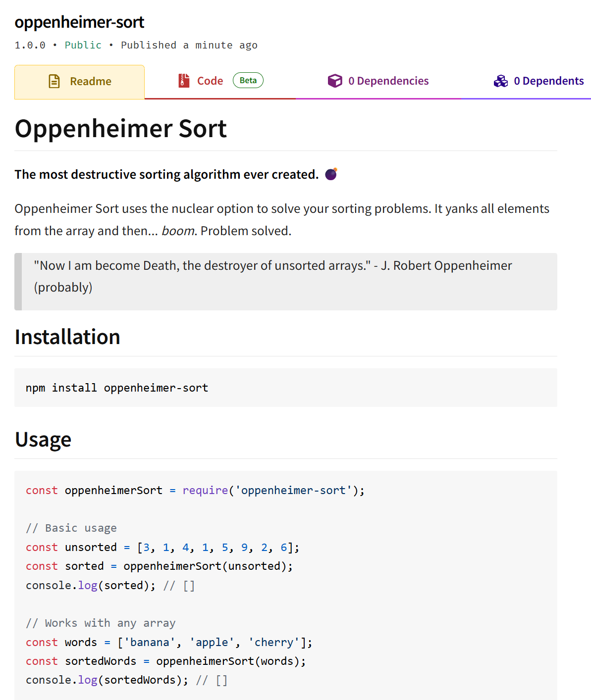Click the plum emoji next to destructive sorting text

coord(331,174)
